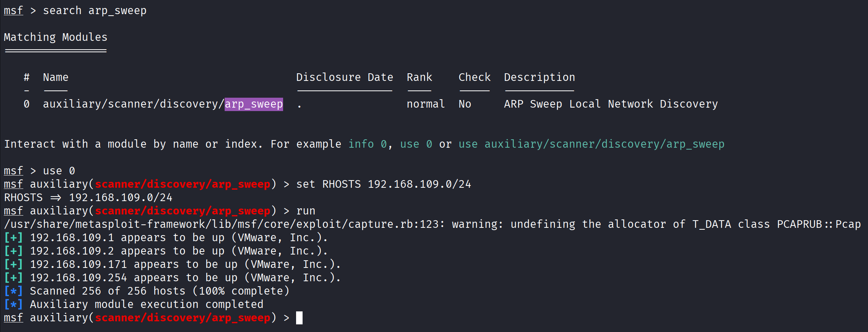Viewport: 868px width, 332px height.
Task: Click the '192.168.109.254 appears to be up' line
Action: [172, 277]
